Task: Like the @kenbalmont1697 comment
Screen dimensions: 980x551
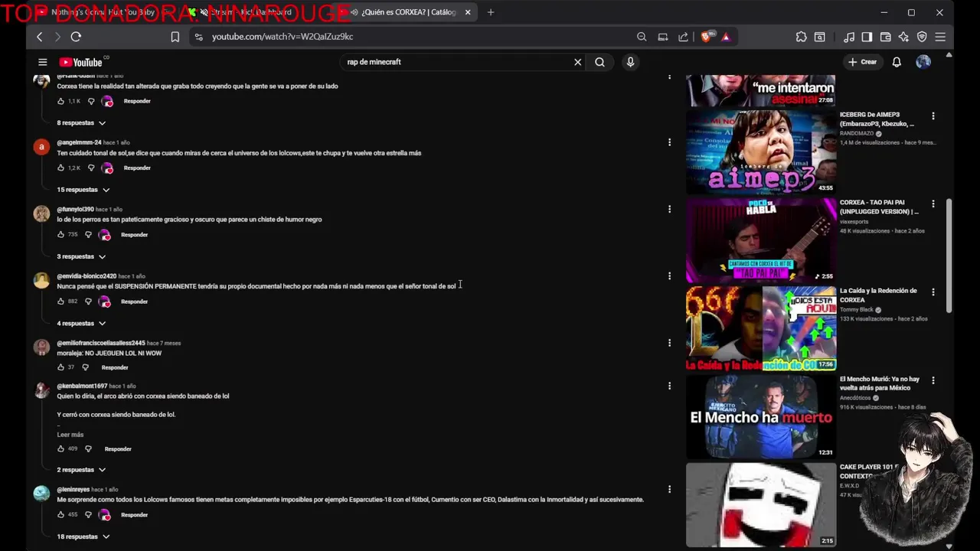Action: point(61,448)
